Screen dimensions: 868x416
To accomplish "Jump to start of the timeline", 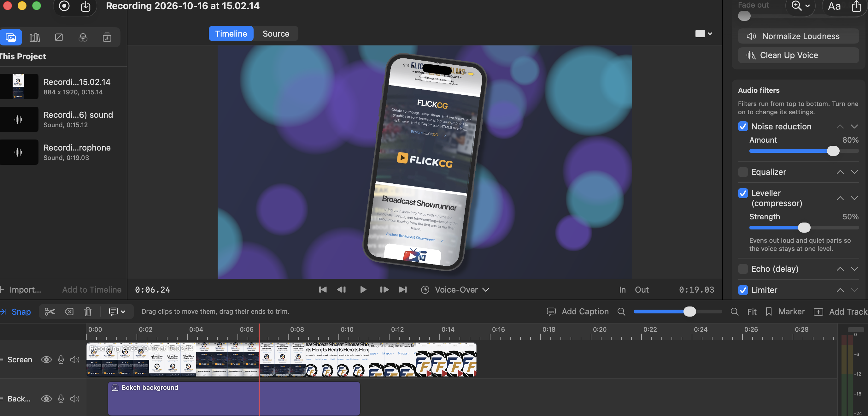I will (323, 289).
